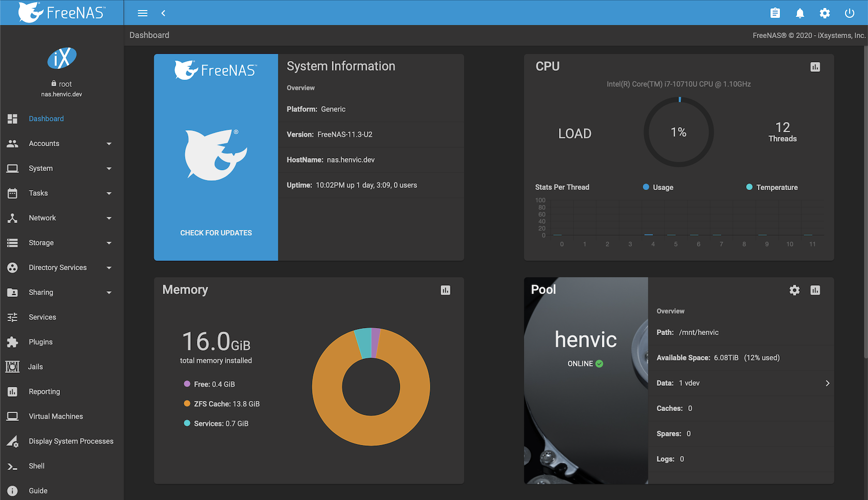Click the Shell prompt icon
The height and width of the screenshot is (500, 868).
tap(12, 466)
